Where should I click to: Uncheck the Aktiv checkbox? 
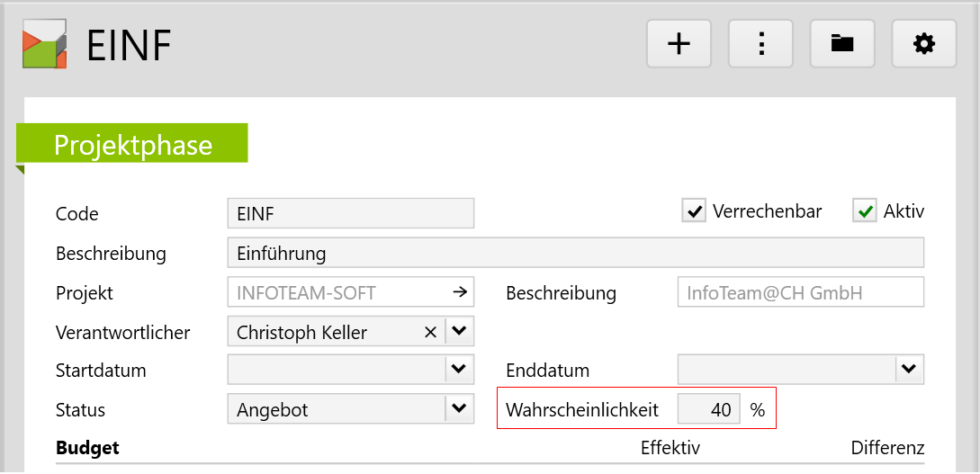[865, 211]
